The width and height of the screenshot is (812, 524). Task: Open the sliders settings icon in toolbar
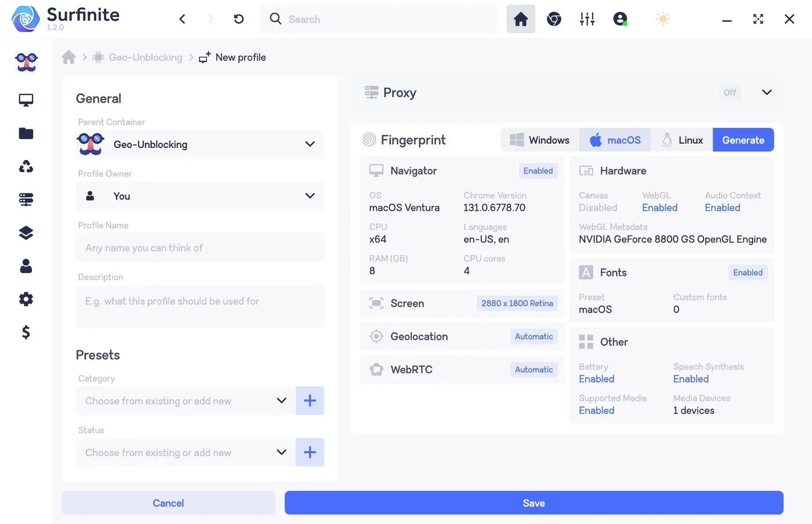(x=587, y=19)
